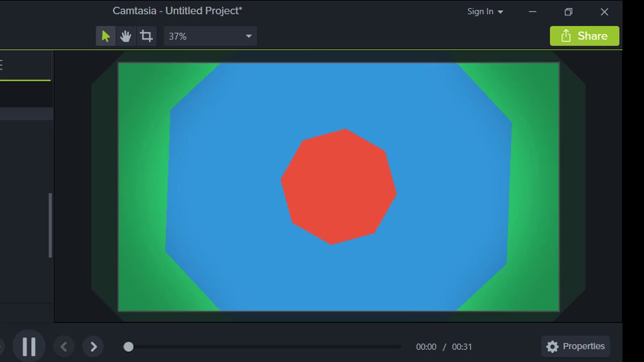This screenshot has height=362, width=644.
Task: Open the Properties panel
Action: click(x=576, y=346)
